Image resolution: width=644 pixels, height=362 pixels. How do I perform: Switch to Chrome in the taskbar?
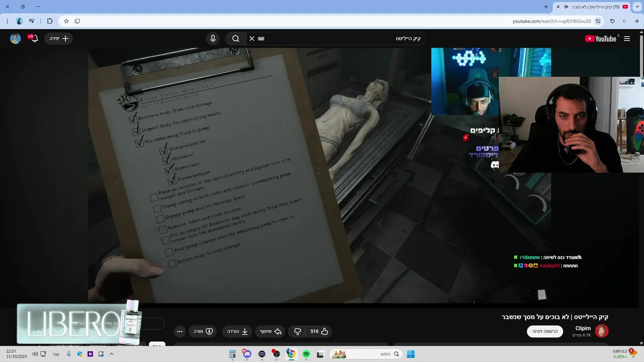click(x=291, y=354)
